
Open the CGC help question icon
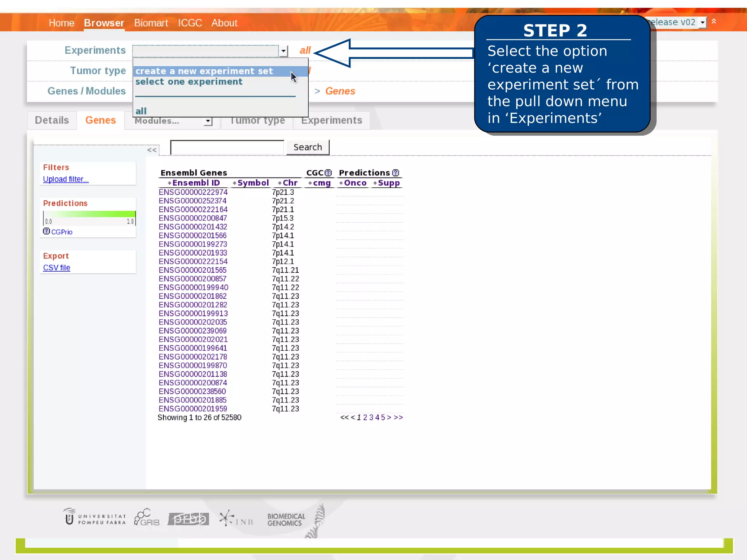coord(328,173)
